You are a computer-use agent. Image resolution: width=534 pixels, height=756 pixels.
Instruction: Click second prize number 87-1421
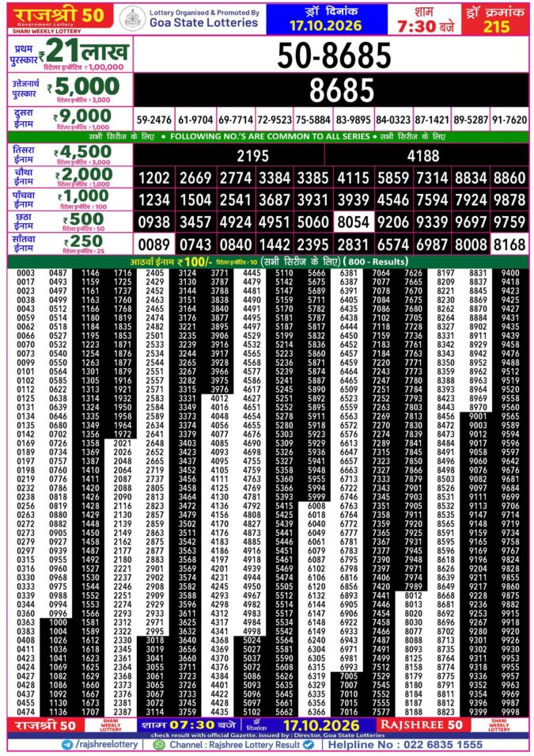click(x=432, y=120)
